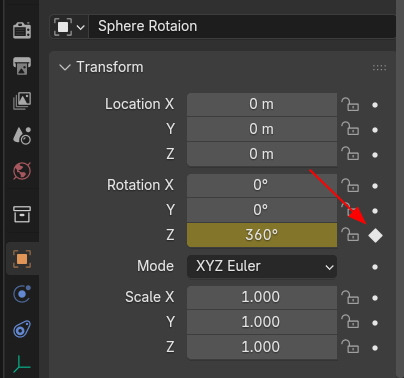
Task: Toggle lock on Location Y
Action: coord(350,129)
